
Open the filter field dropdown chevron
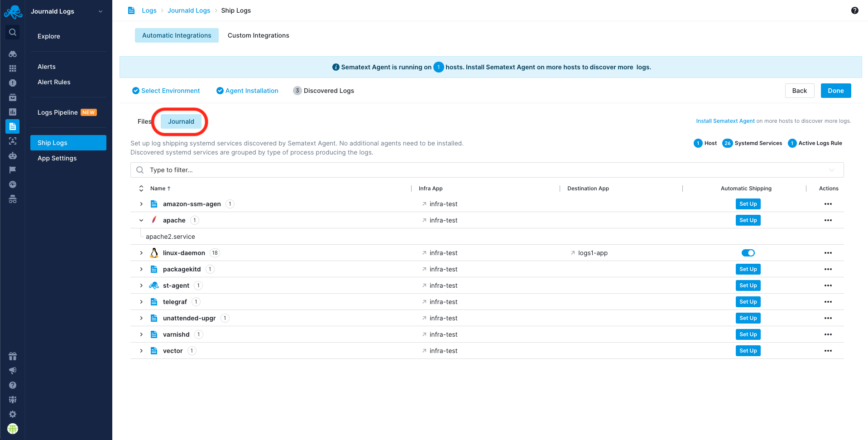[x=832, y=170]
